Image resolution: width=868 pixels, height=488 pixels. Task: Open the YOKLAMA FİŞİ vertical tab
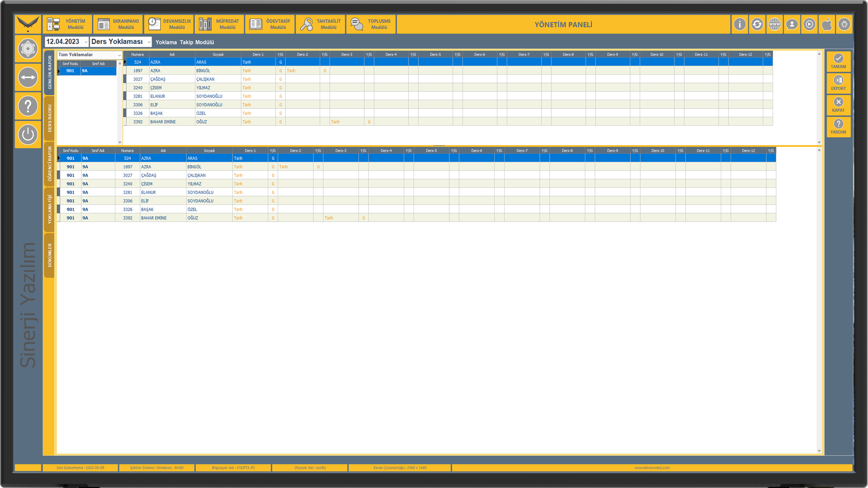[50, 209]
